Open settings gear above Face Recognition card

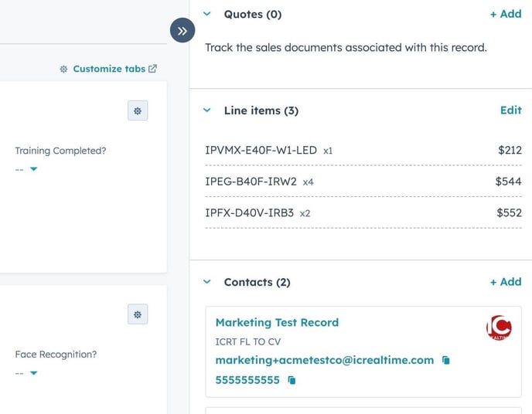pyautogui.click(x=138, y=314)
